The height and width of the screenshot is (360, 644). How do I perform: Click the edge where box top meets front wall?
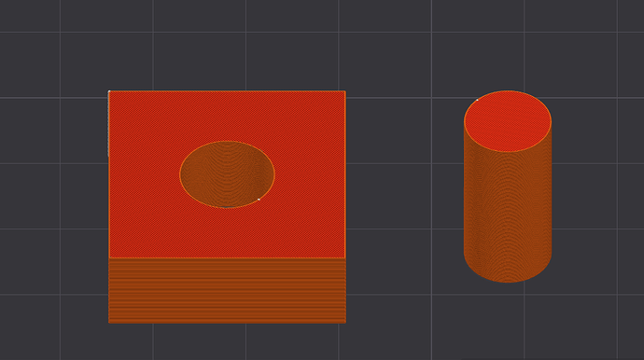tap(227, 257)
